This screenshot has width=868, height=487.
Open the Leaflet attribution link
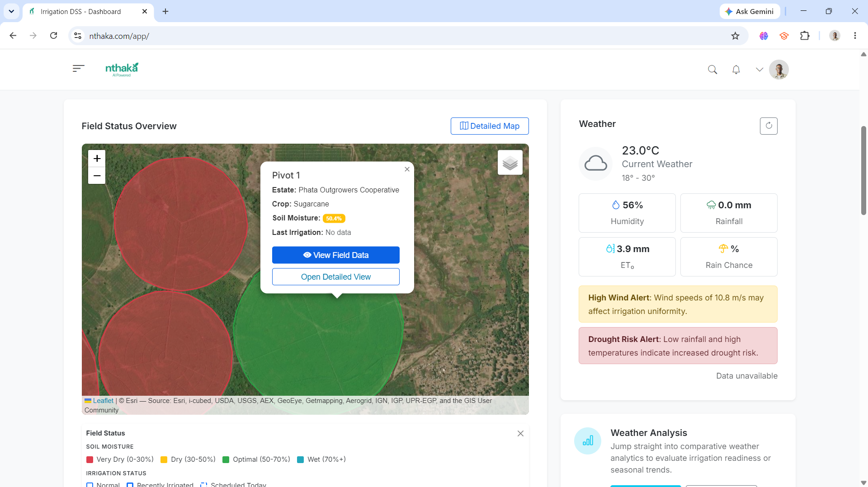click(x=103, y=401)
